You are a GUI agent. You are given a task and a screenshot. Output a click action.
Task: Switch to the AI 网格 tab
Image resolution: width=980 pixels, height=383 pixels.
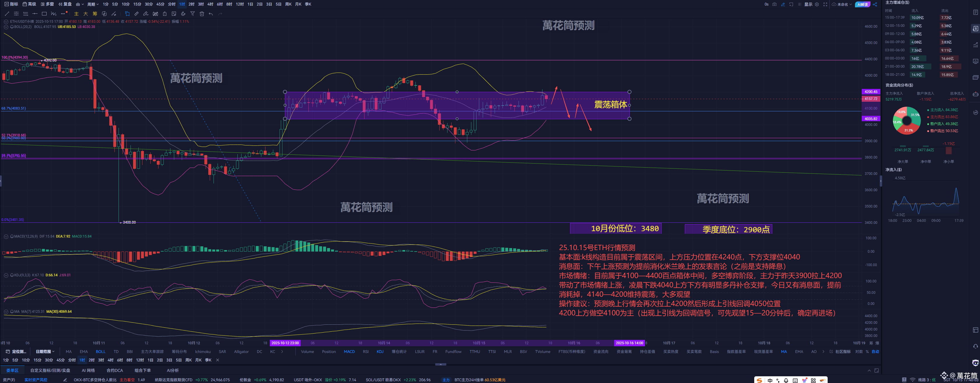click(x=88, y=370)
